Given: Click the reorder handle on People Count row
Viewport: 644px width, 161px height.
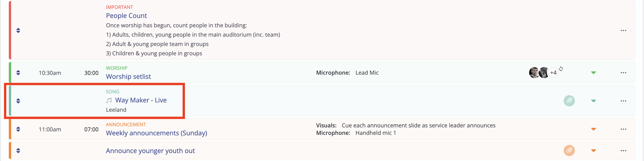Looking at the screenshot, I should [x=18, y=31].
